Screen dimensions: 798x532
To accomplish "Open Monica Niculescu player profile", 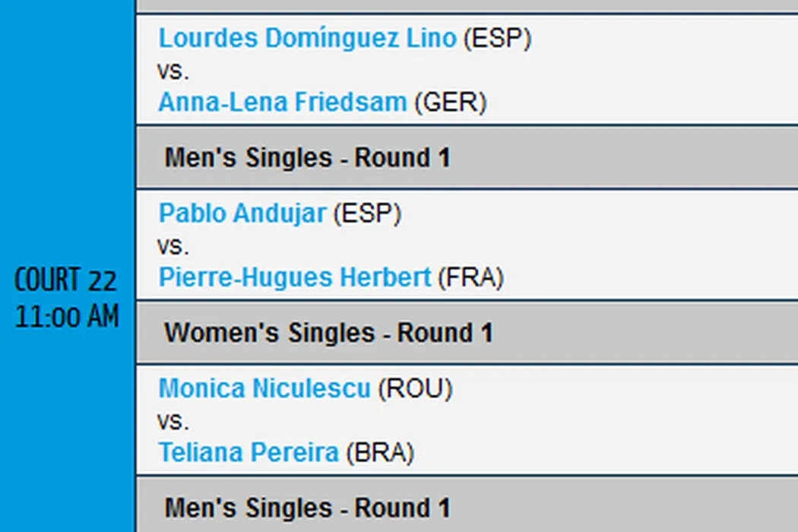I will [264, 388].
